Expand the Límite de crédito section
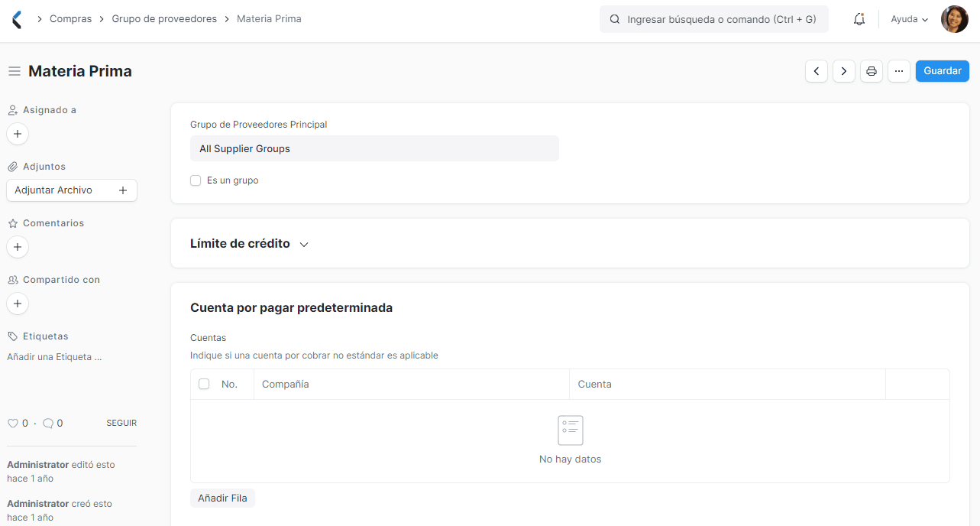This screenshot has height=526, width=980. (x=249, y=244)
